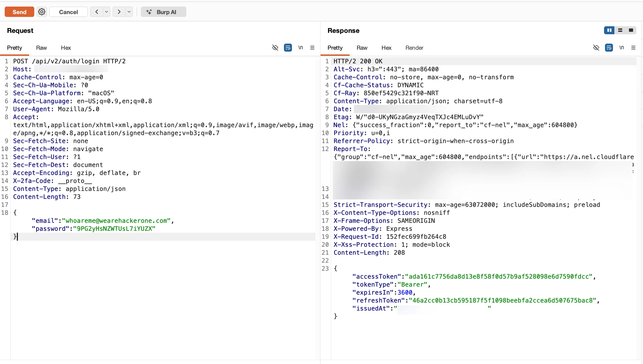Viewport: 643px width, 364px height.
Task: Toggle word wrap in the request editor
Action: coord(288,48)
